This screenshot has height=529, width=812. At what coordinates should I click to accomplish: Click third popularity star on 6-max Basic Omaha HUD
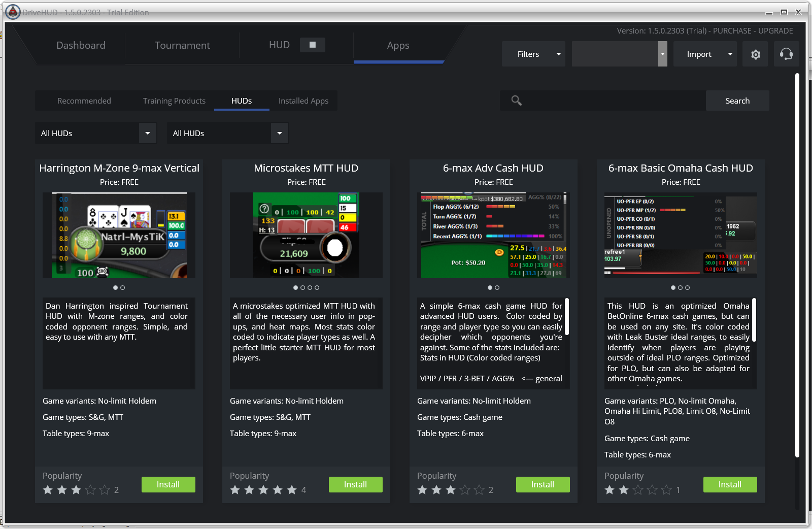coord(638,490)
